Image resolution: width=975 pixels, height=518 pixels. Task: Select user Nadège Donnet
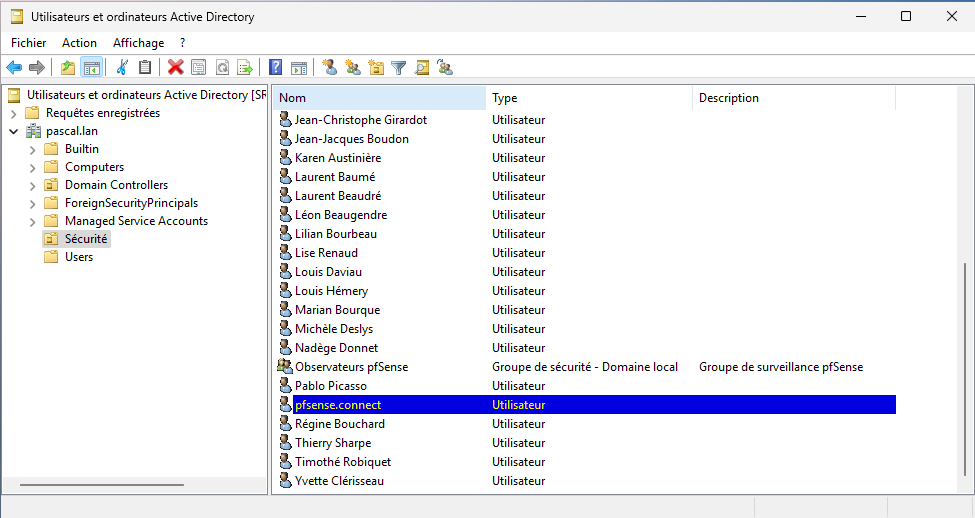click(x=336, y=348)
